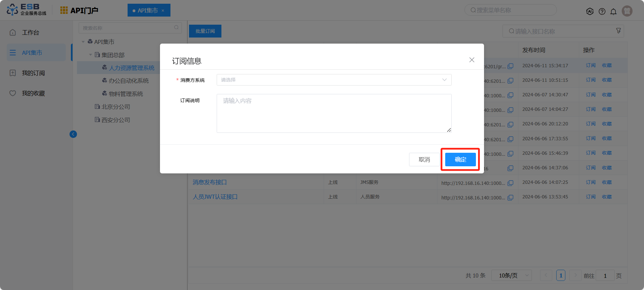Open 我的订阅 in the sidebar
The height and width of the screenshot is (290, 644).
tap(33, 73)
